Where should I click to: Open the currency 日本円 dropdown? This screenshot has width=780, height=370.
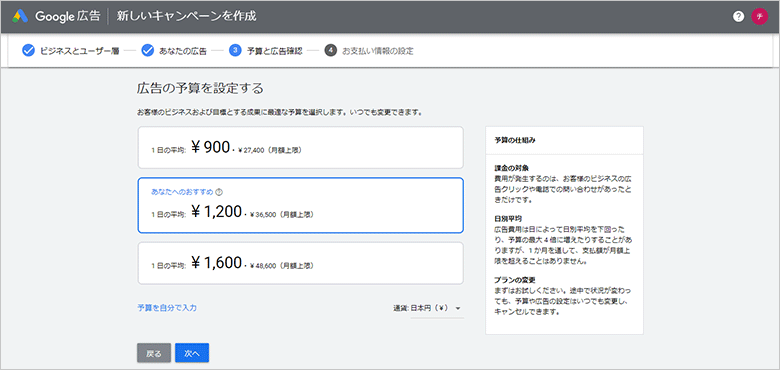click(428, 308)
